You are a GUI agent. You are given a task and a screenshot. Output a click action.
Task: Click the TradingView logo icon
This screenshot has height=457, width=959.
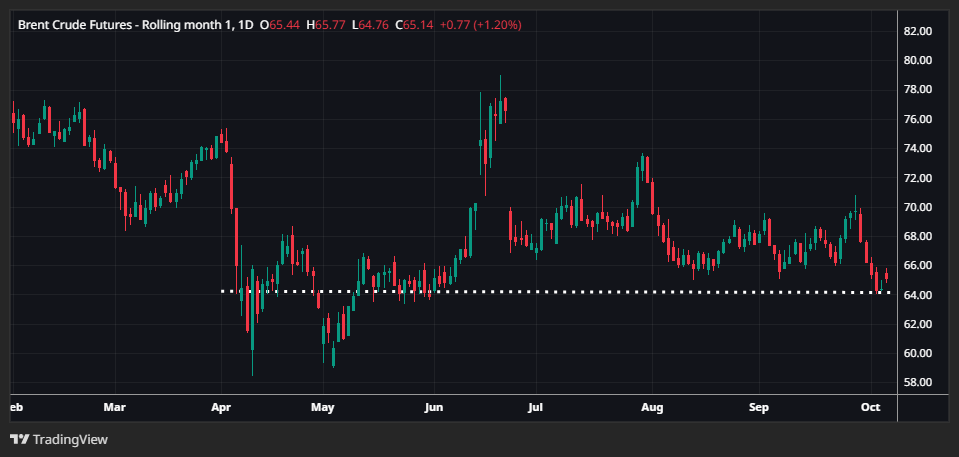pos(19,439)
